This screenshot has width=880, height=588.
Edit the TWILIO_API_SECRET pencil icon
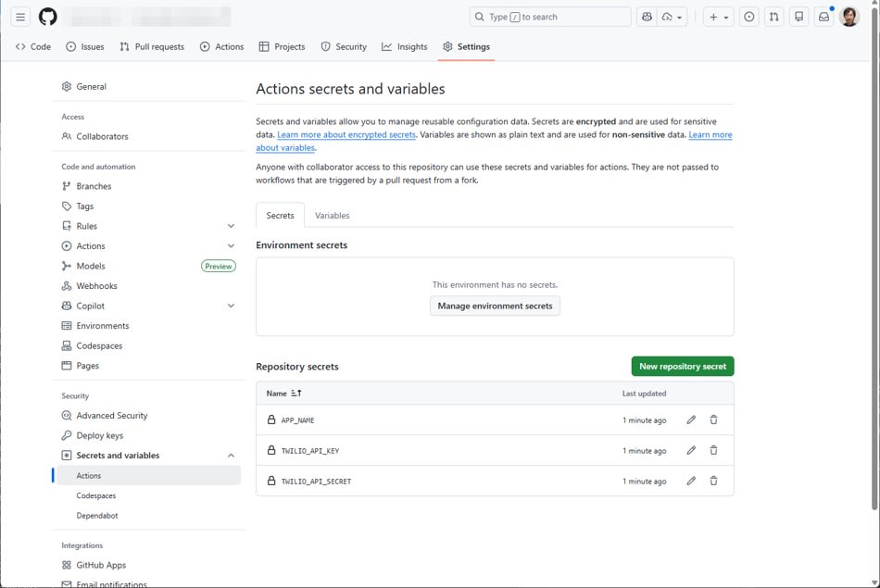(691, 482)
